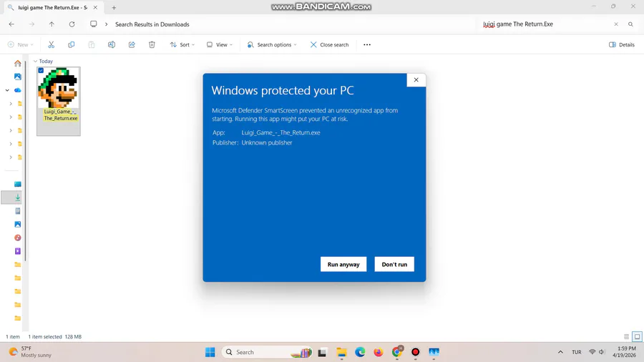This screenshot has width=644, height=362.
Task: Open Firefox from the taskbar
Action: tap(379, 352)
